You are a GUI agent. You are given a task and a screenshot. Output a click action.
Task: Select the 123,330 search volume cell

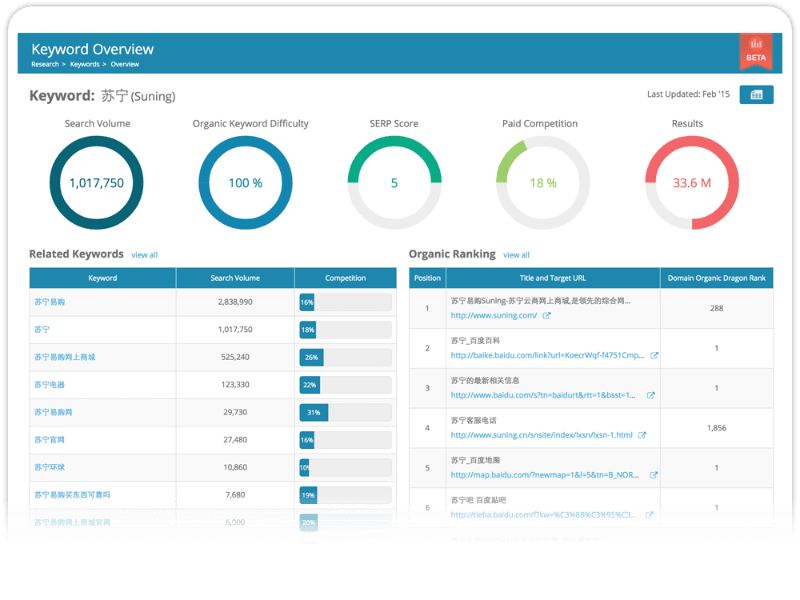tap(235, 385)
